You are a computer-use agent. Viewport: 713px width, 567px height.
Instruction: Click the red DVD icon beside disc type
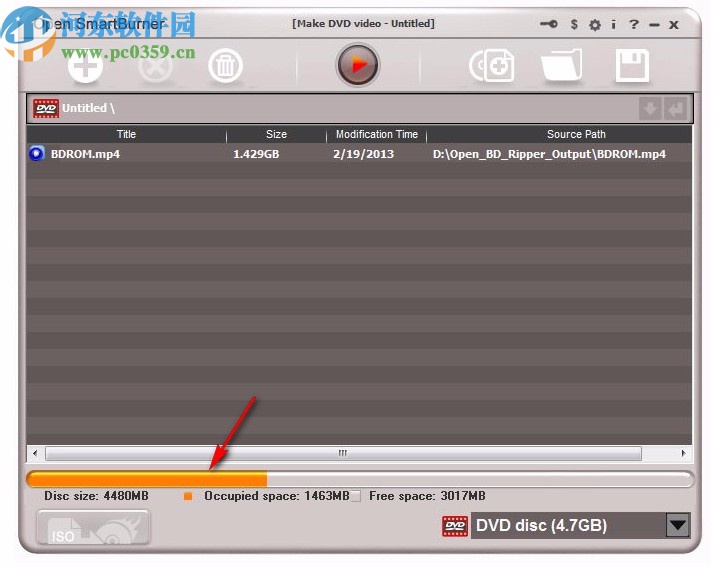tap(455, 526)
